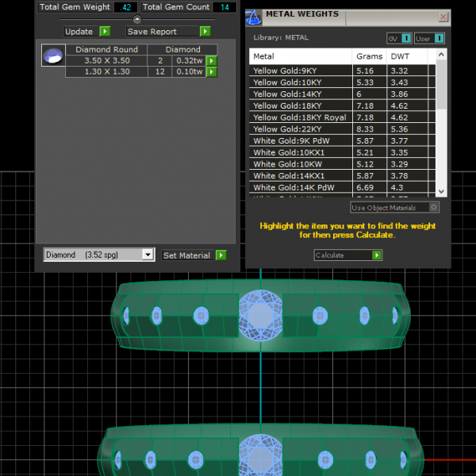Sort by the Grams column header
Image resolution: width=476 pixels, height=476 pixels.
pos(370,56)
